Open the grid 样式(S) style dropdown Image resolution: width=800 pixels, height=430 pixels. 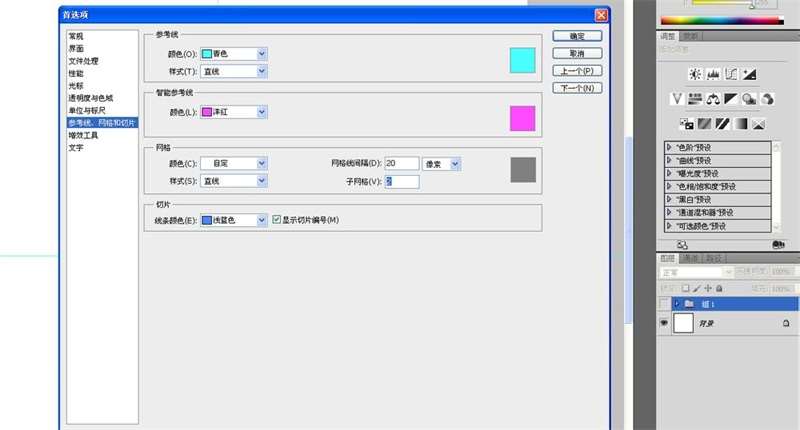click(234, 181)
